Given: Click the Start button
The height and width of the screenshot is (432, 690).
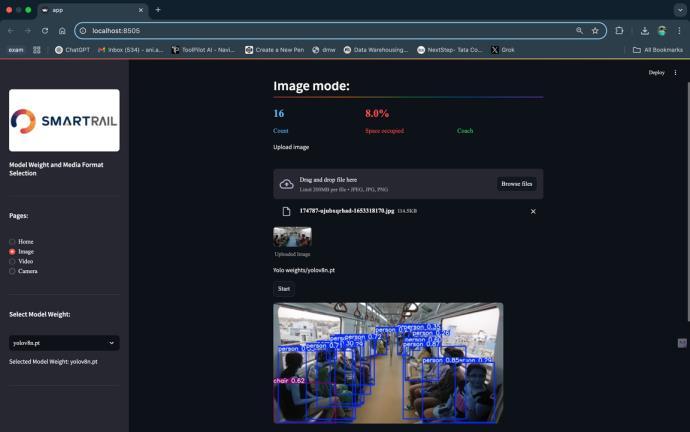Looking at the screenshot, I should coord(284,289).
